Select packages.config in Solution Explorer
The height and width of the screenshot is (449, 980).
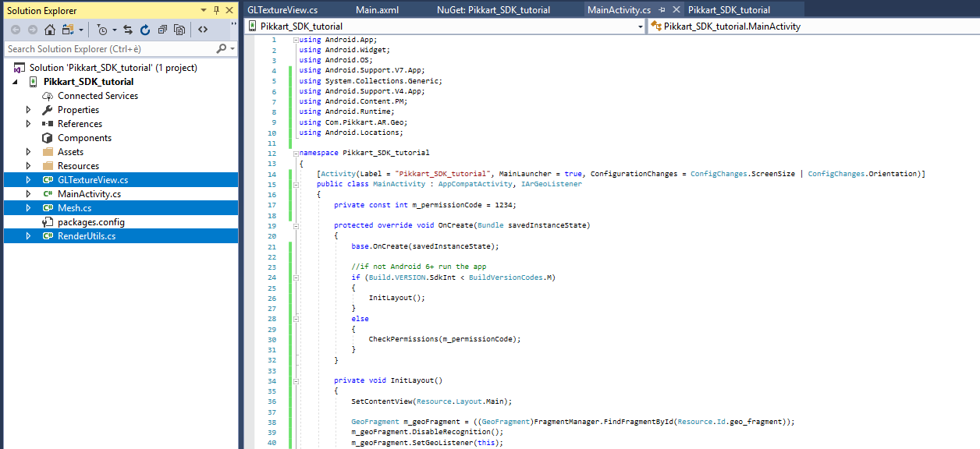point(91,222)
